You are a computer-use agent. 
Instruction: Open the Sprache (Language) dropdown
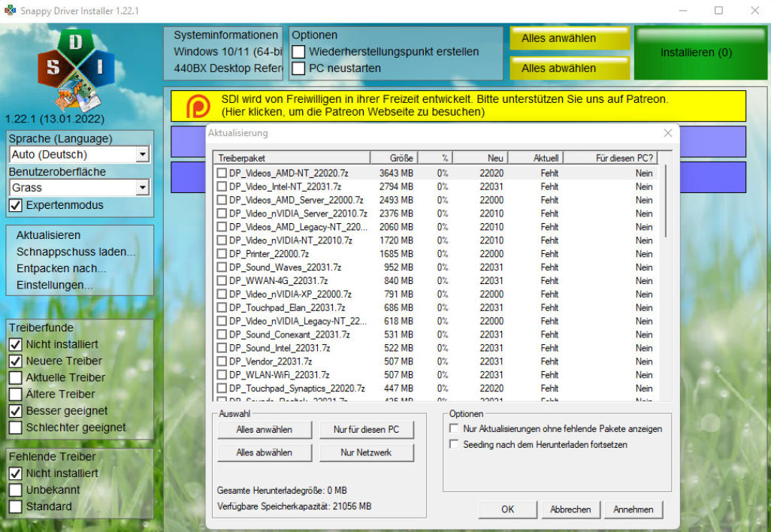point(79,154)
